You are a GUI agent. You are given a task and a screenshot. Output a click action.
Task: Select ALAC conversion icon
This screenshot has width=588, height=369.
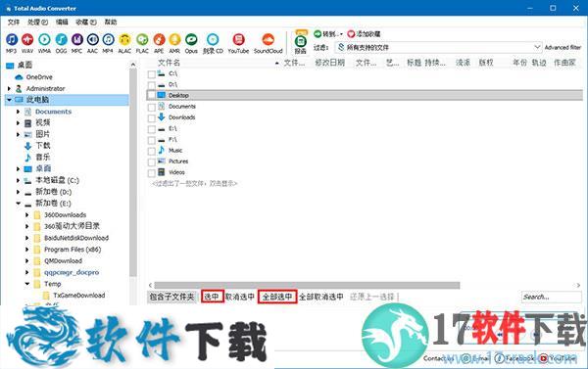click(124, 43)
